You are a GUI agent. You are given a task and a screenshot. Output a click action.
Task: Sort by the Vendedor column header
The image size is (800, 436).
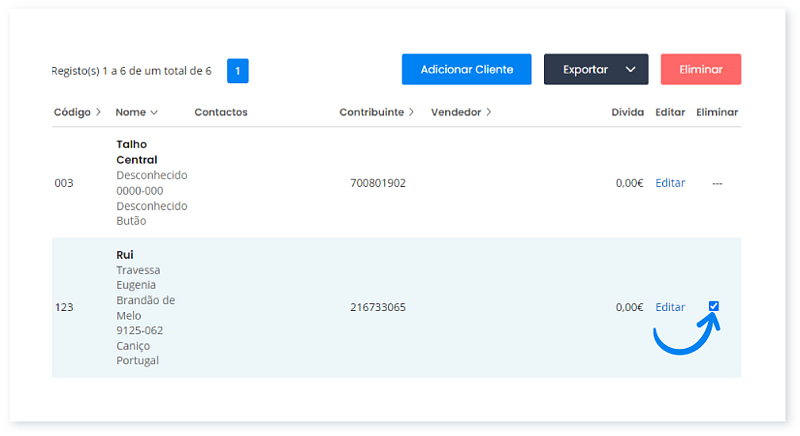461,112
